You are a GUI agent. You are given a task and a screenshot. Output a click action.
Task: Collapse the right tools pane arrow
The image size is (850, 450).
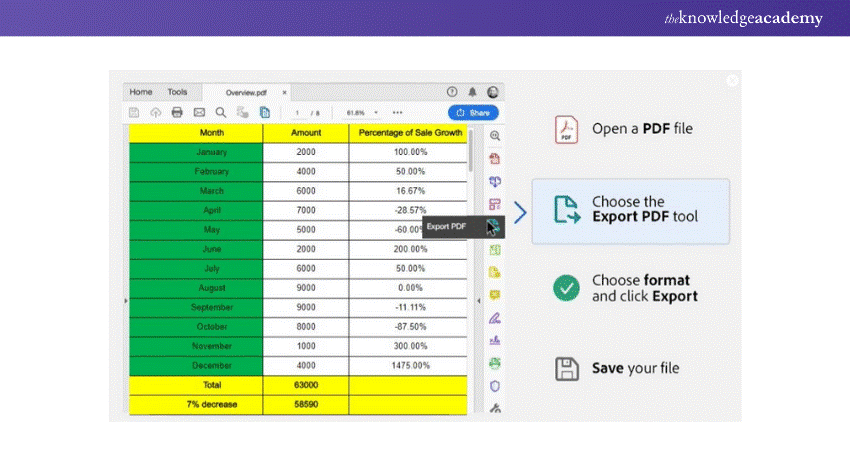point(478,301)
